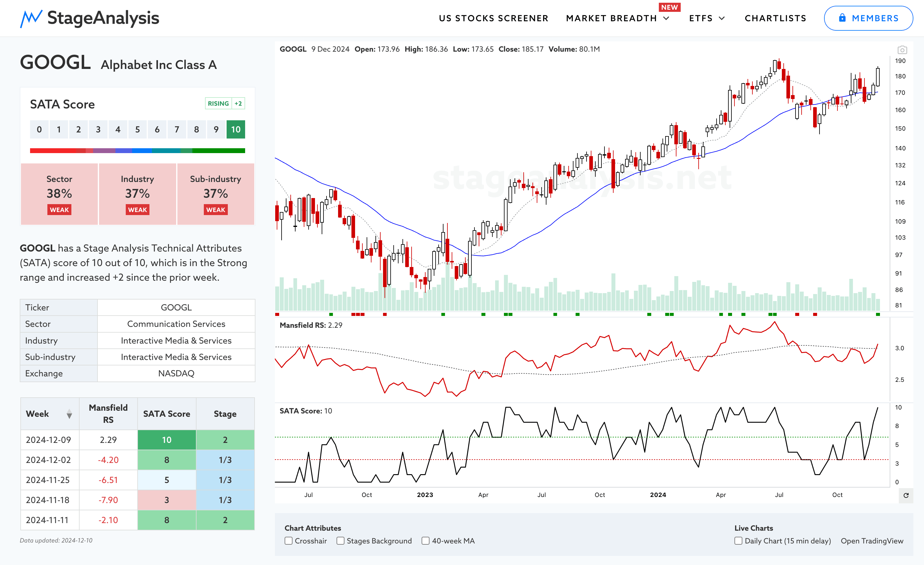The width and height of the screenshot is (924, 565).
Task: Click the 2024 label on time axis
Action: click(x=658, y=495)
